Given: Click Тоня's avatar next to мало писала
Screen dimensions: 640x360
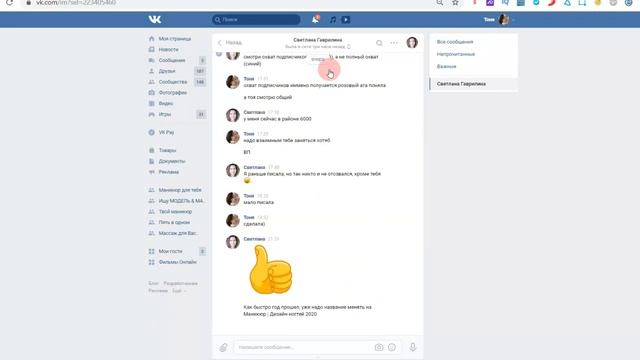Looking at the screenshot, I should [233, 199].
